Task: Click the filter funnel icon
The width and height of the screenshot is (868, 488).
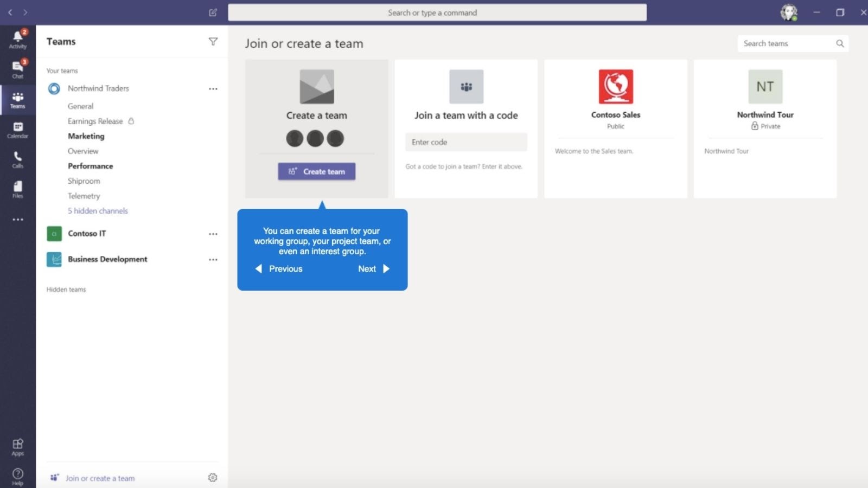Action: tap(213, 42)
